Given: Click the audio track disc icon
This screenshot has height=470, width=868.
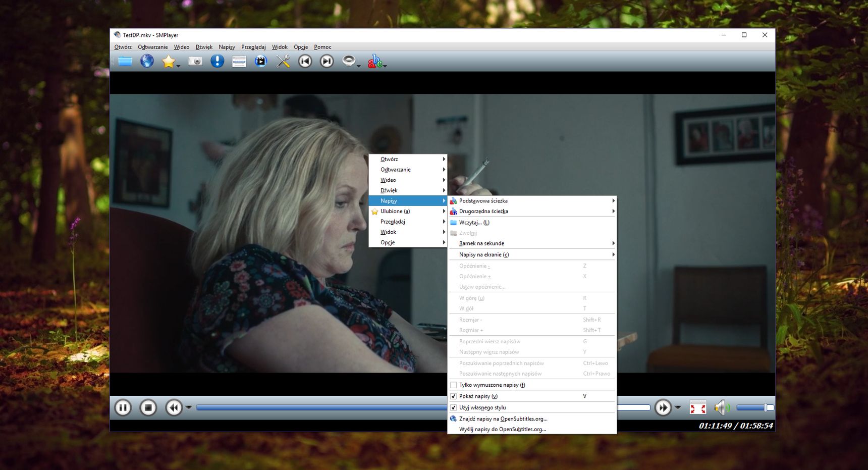Looking at the screenshot, I should [348, 61].
